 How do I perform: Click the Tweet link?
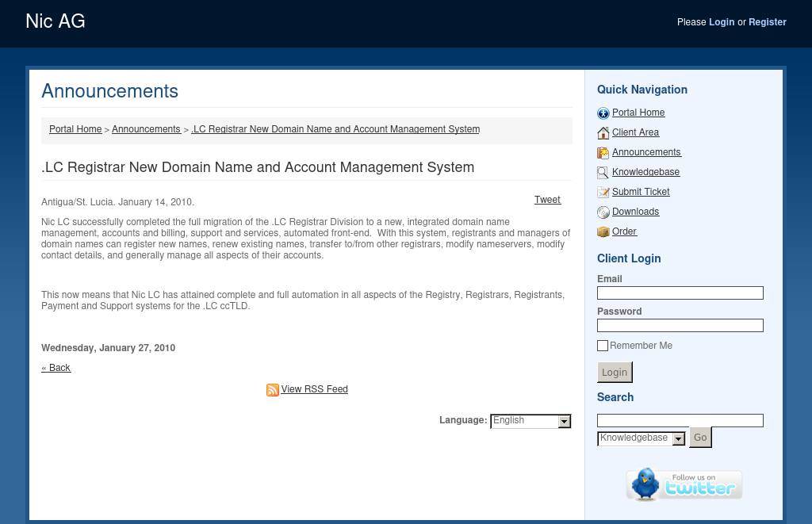(547, 200)
